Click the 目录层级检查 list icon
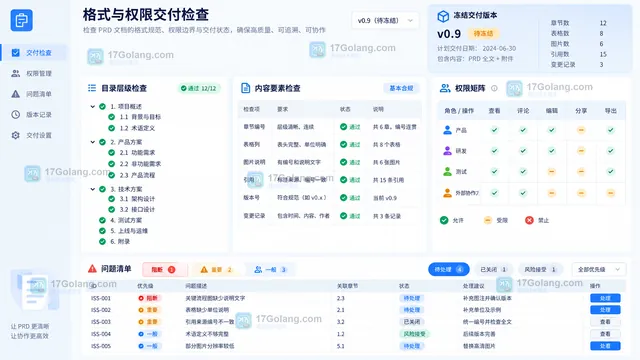This screenshot has width=640, height=360. [x=92, y=88]
